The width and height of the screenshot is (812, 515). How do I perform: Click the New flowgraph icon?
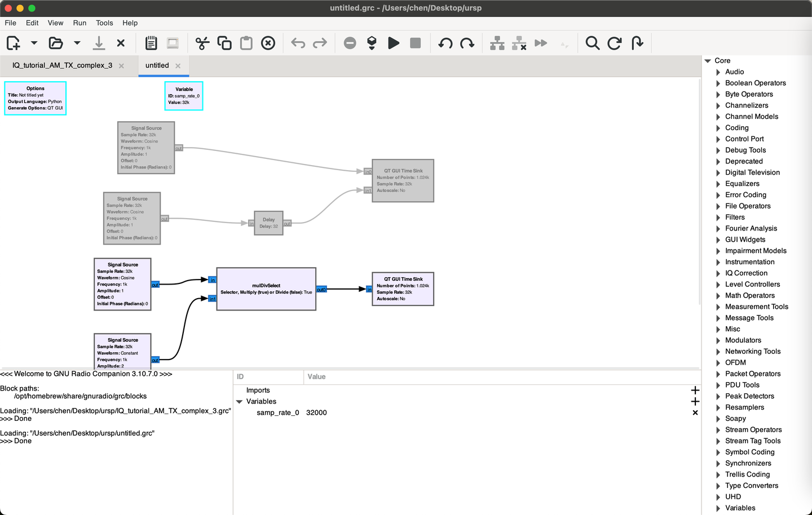13,43
